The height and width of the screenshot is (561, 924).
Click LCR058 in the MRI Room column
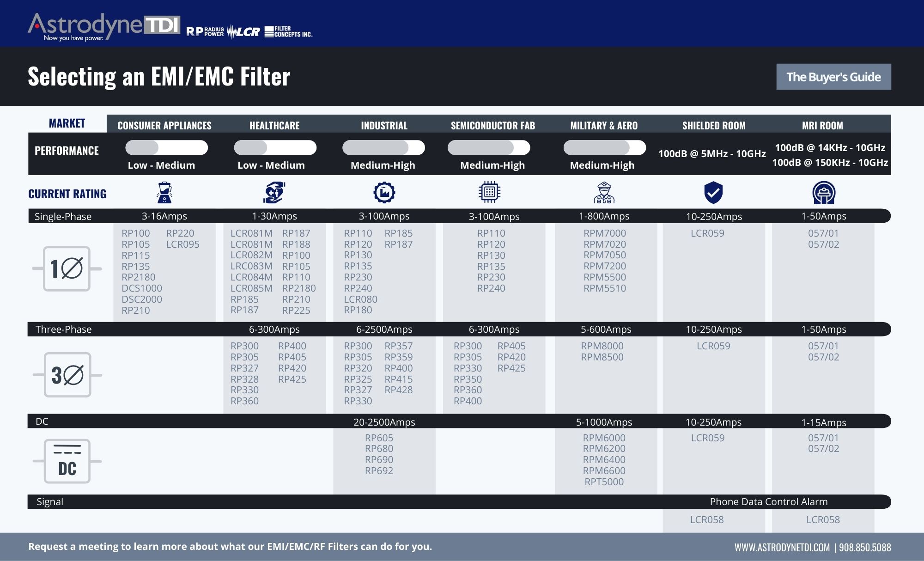tap(823, 519)
